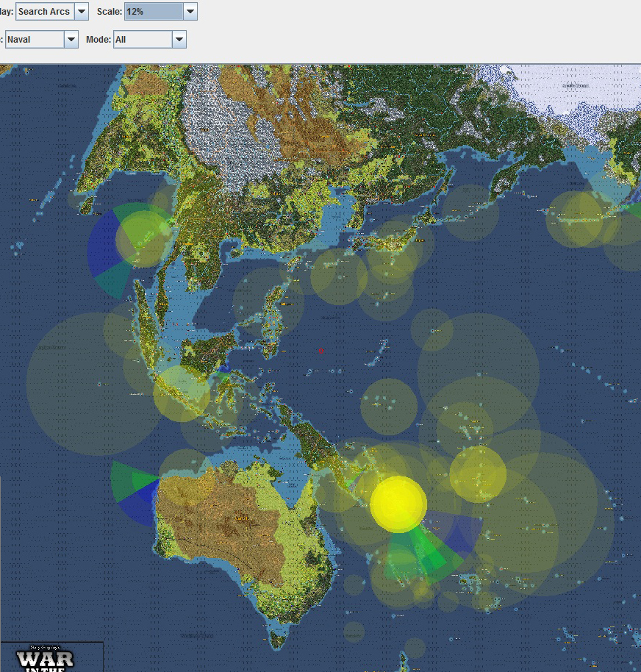This screenshot has height=672, width=641.
Task: Open the Naval type dropdown arrow
Action: pyautogui.click(x=71, y=40)
